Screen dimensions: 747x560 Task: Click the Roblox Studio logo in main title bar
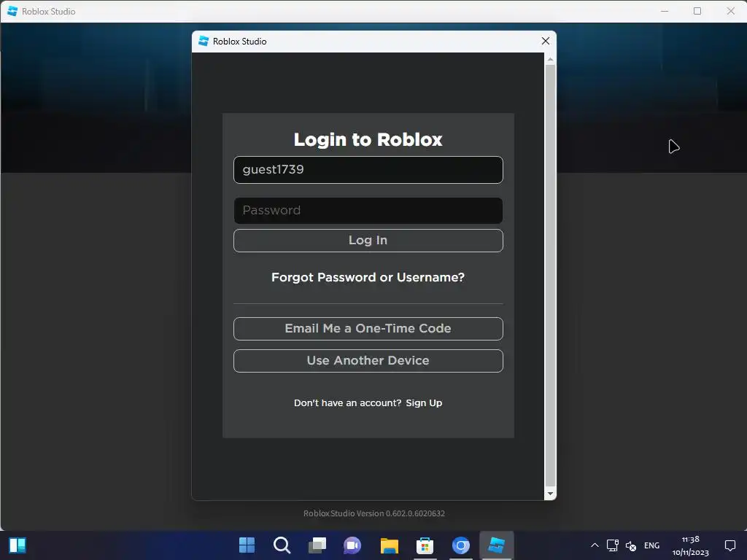click(x=12, y=11)
